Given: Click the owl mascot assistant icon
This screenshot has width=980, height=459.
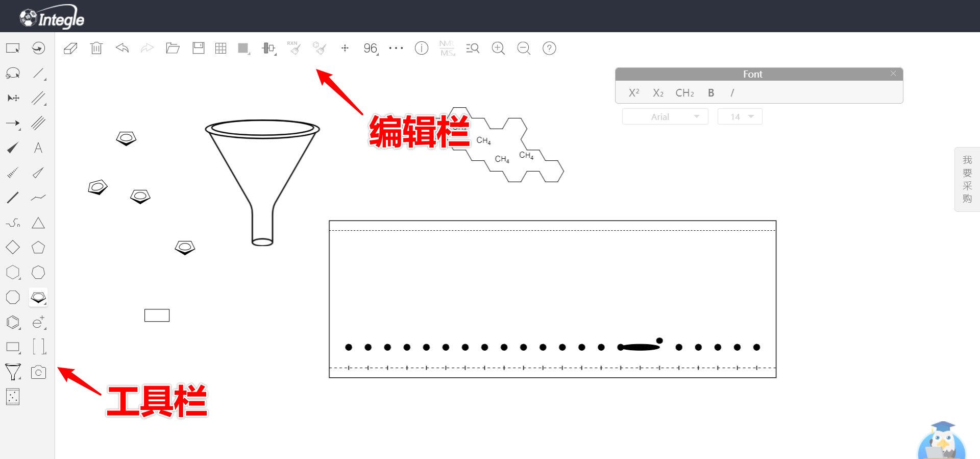Looking at the screenshot, I should [942, 441].
